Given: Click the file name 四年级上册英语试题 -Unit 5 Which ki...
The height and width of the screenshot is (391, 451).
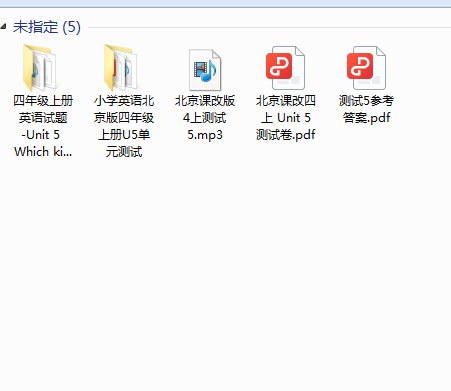Looking at the screenshot, I should 43,126.
